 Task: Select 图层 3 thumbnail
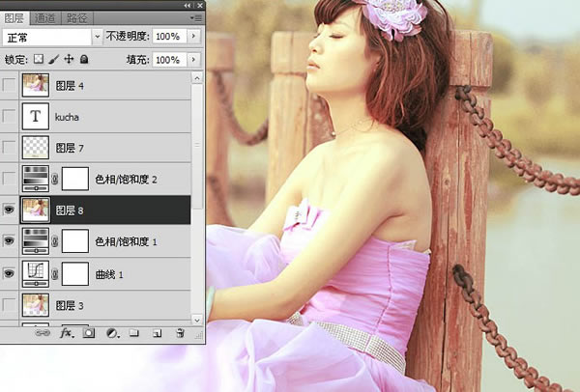pos(35,305)
